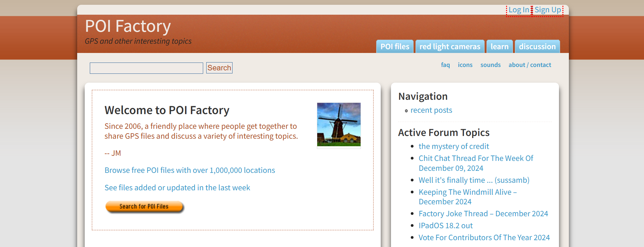Image resolution: width=644 pixels, height=247 pixels.
Task: Open the POI files tab
Action: 395,46
